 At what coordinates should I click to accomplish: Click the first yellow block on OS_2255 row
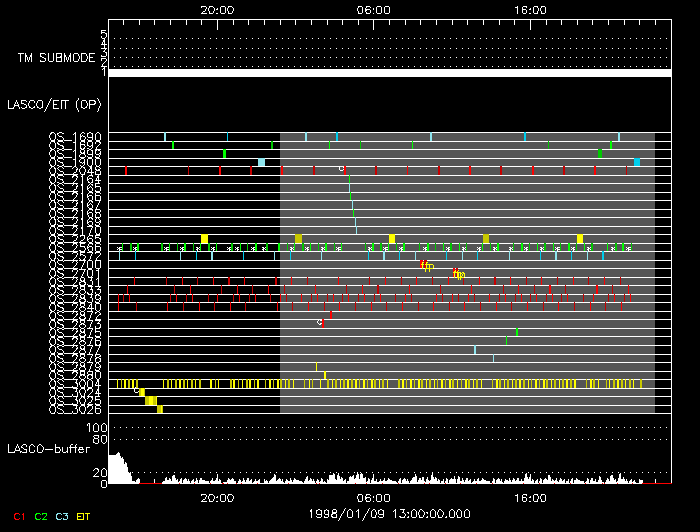(x=204, y=238)
